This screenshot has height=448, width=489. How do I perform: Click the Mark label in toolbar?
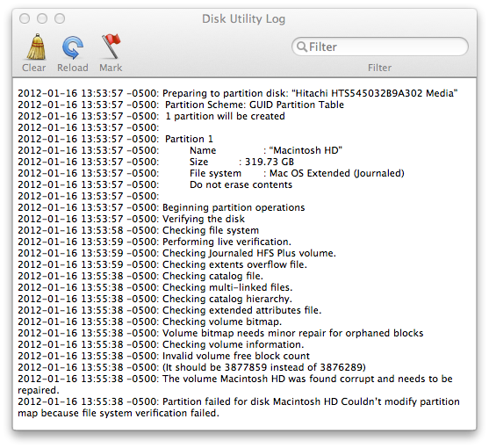click(111, 68)
